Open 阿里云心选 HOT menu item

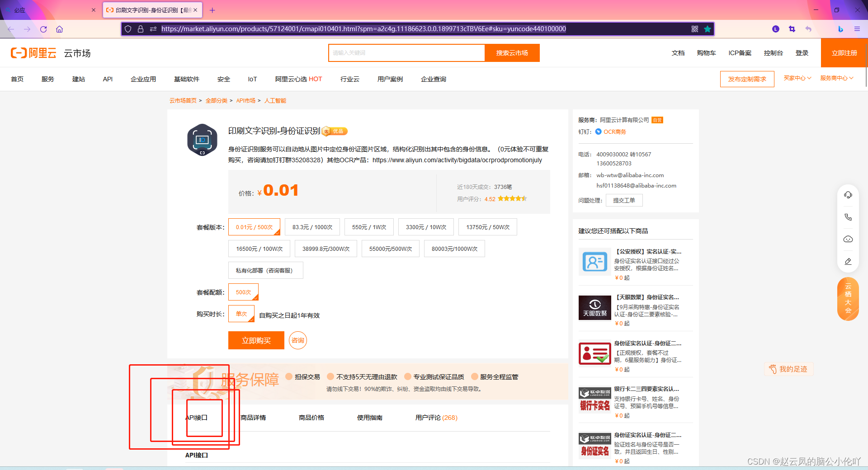click(298, 79)
